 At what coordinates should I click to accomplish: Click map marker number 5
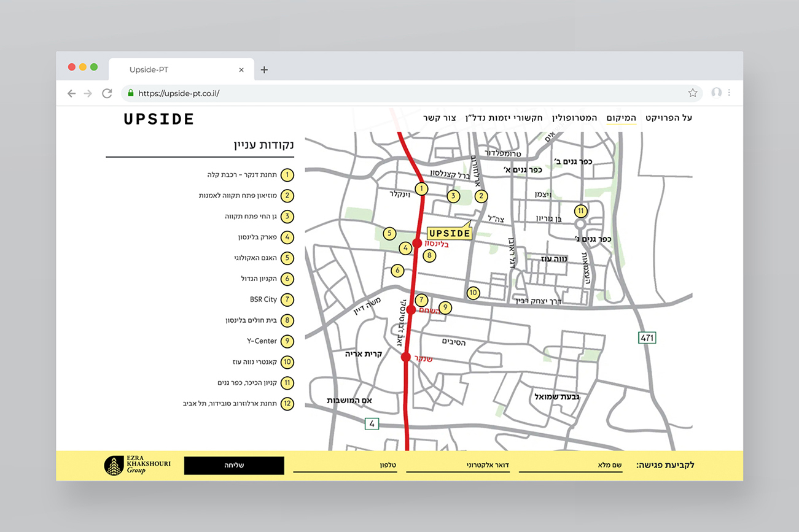[389, 233]
